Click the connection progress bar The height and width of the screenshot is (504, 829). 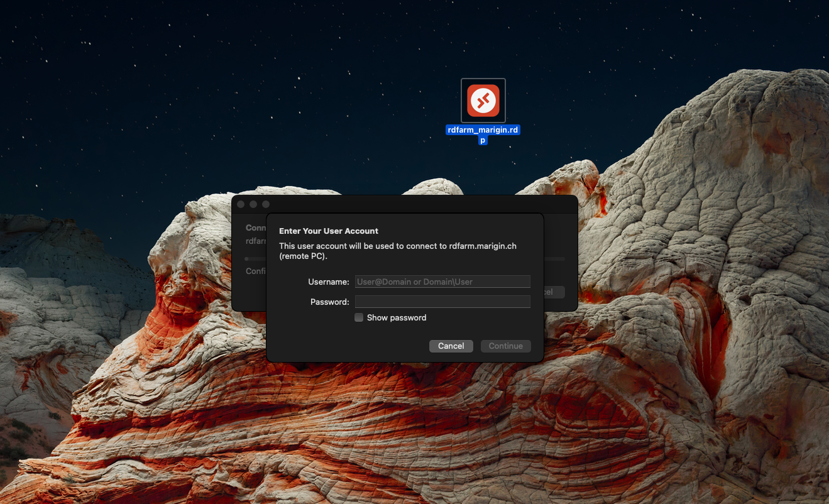pos(255,258)
